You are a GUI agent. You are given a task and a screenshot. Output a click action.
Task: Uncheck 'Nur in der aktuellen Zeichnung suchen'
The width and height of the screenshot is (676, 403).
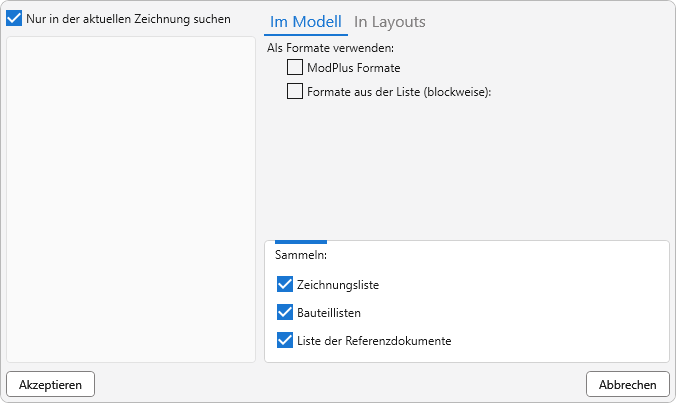(15, 19)
